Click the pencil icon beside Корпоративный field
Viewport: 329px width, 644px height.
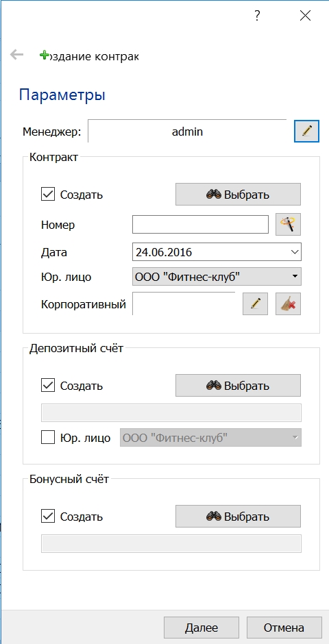point(255,304)
